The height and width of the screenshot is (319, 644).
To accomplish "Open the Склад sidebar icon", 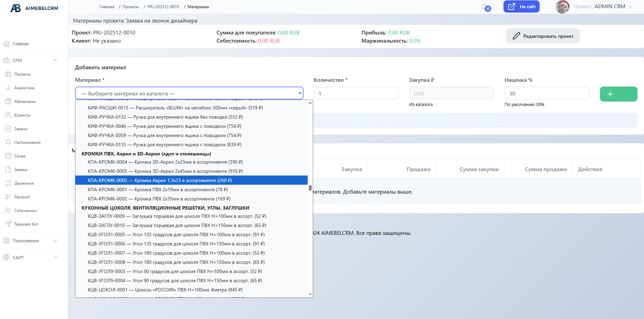I will point(8,156).
